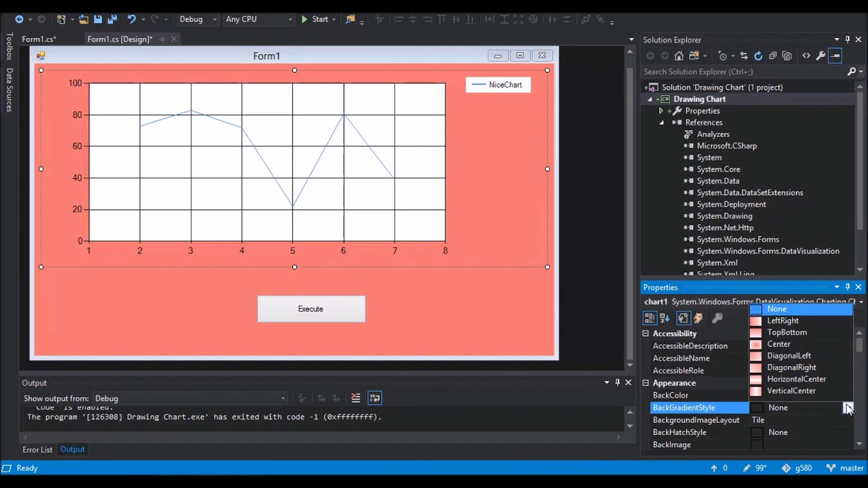Select None at top of gradient list
This screenshot has height=488, width=868.
(x=800, y=309)
